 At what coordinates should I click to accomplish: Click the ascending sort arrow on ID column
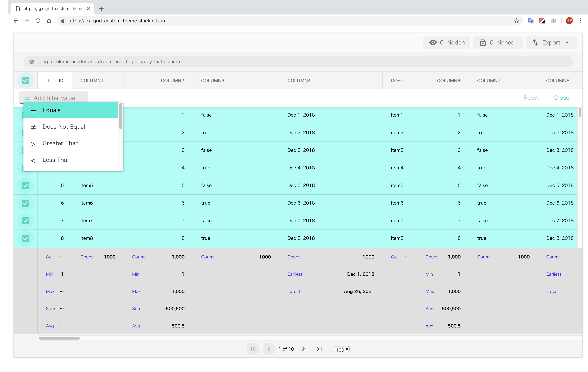pos(48,80)
